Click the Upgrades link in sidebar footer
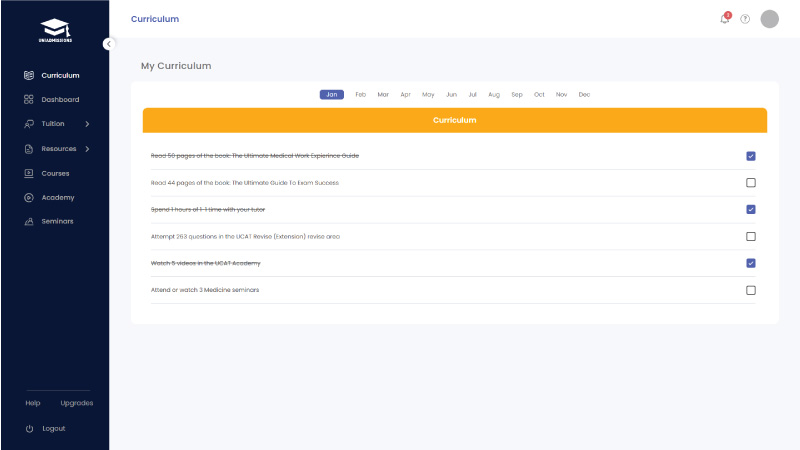 [x=77, y=403]
